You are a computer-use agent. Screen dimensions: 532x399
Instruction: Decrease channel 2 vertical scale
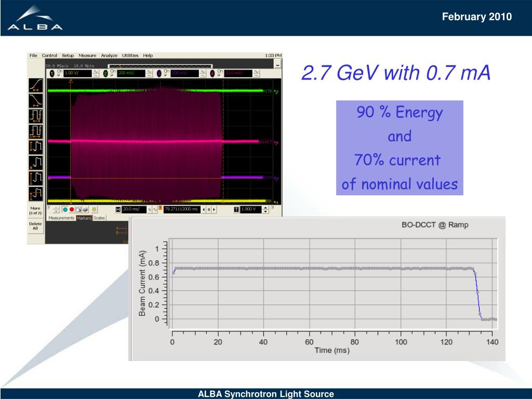pyautogui.click(x=149, y=75)
